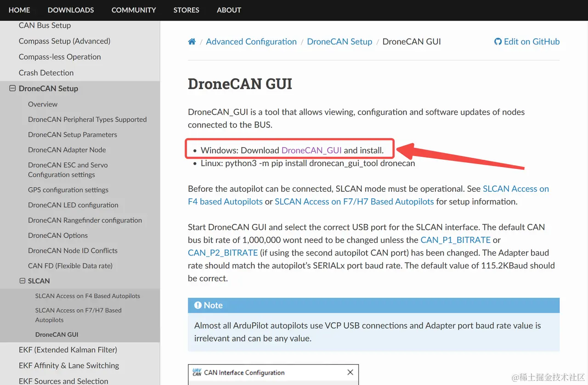Viewport: 588px width, 385px height.
Task: Open the COMMUNITY menu
Action: 133,10
